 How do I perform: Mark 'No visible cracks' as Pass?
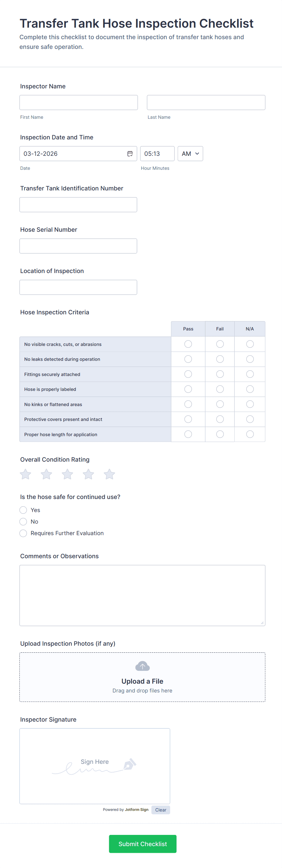click(x=188, y=344)
